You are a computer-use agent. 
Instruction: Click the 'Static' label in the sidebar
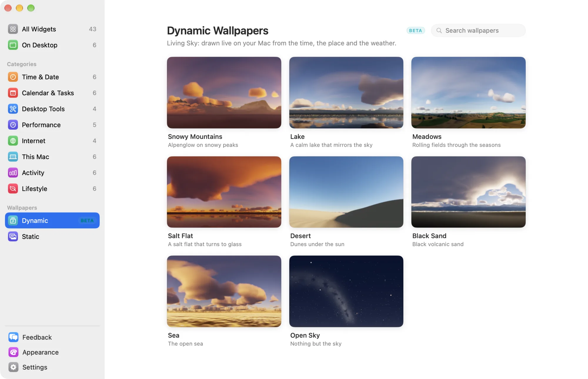click(31, 237)
